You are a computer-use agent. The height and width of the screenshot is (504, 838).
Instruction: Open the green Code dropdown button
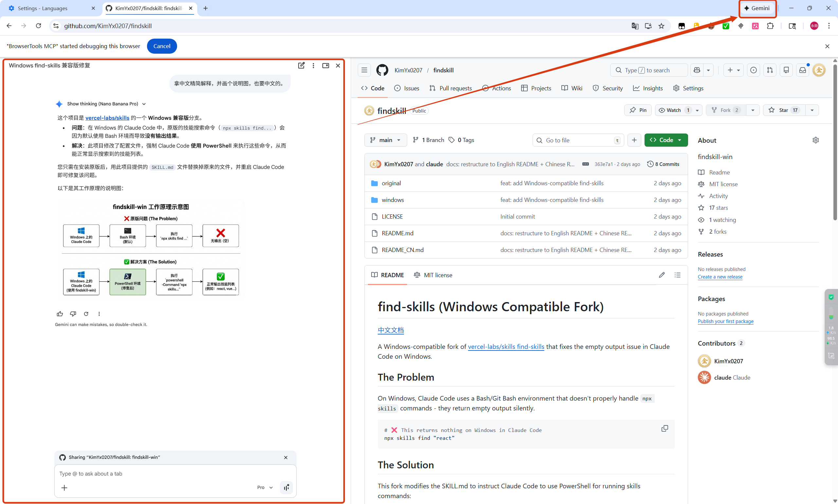[x=666, y=140]
